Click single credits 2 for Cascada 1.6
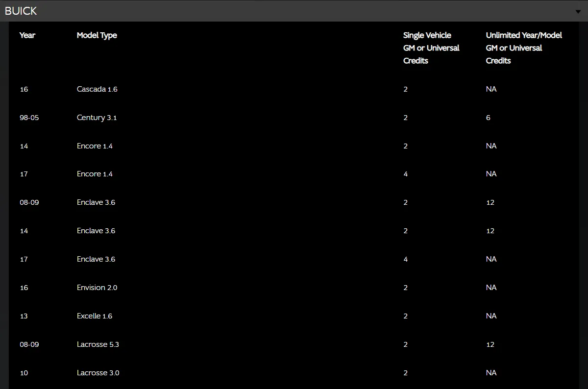 tap(406, 89)
